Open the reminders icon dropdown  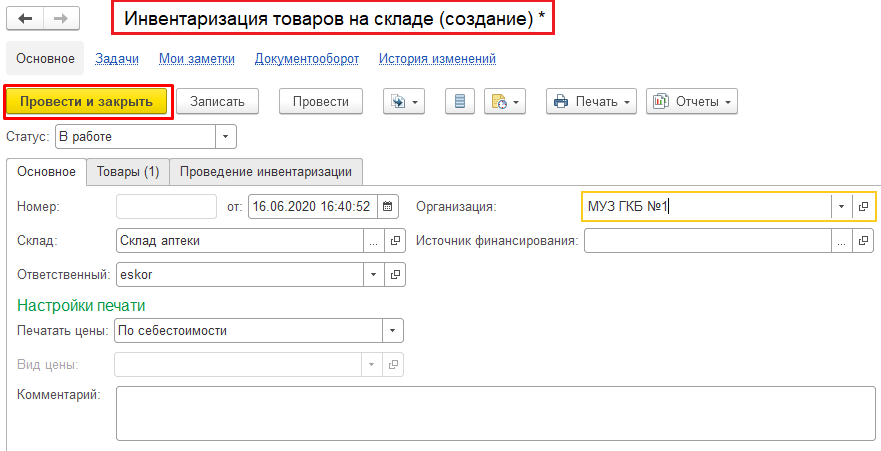[x=505, y=102]
